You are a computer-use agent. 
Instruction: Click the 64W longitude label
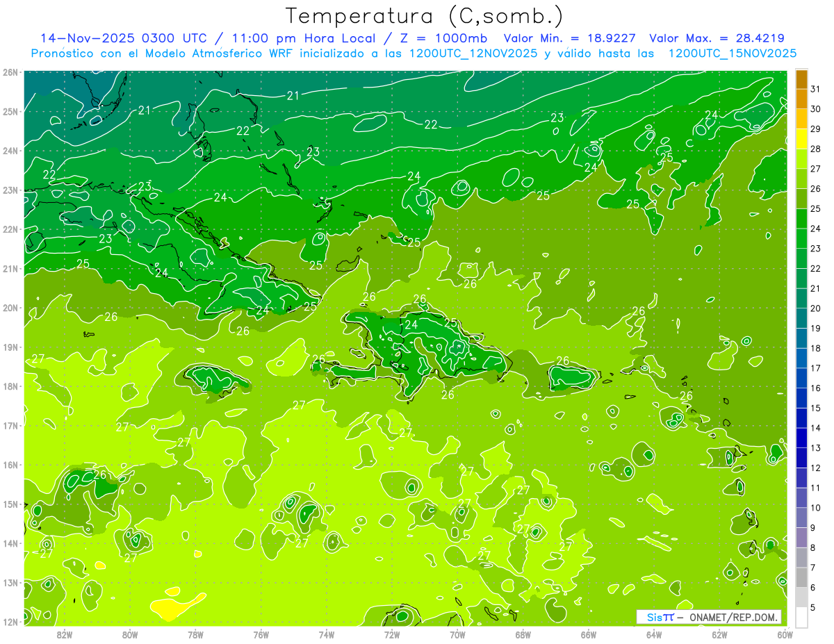(x=654, y=634)
